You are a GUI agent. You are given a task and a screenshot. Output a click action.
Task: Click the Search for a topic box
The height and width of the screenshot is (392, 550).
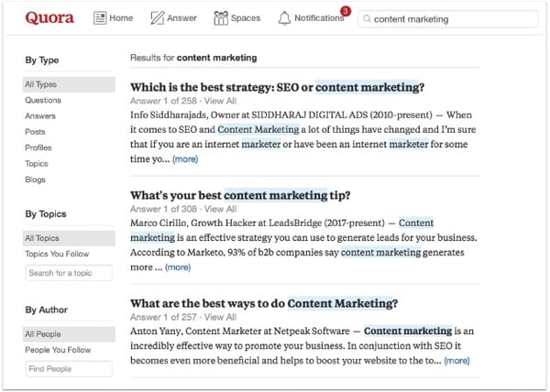pyautogui.click(x=69, y=273)
